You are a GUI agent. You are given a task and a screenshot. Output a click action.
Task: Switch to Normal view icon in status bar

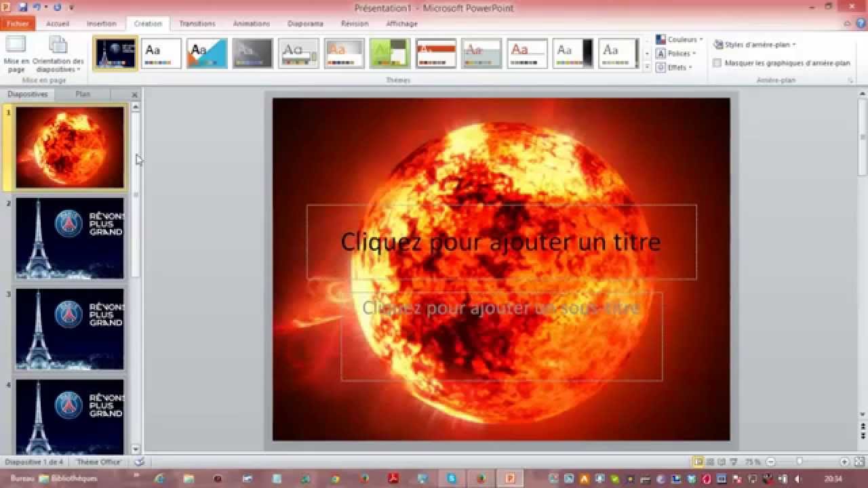point(698,462)
